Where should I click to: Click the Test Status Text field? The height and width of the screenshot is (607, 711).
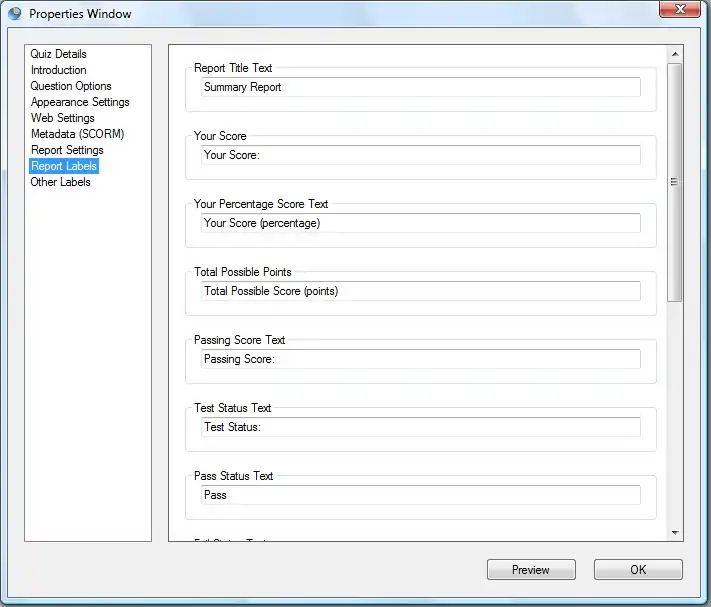click(420, 427)
